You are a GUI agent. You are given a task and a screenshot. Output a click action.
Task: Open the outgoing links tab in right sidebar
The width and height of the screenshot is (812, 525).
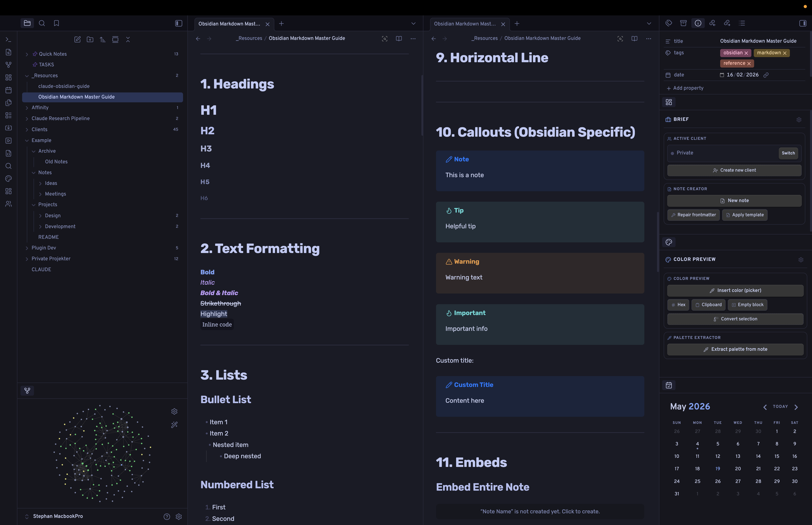tap(727, 23)
